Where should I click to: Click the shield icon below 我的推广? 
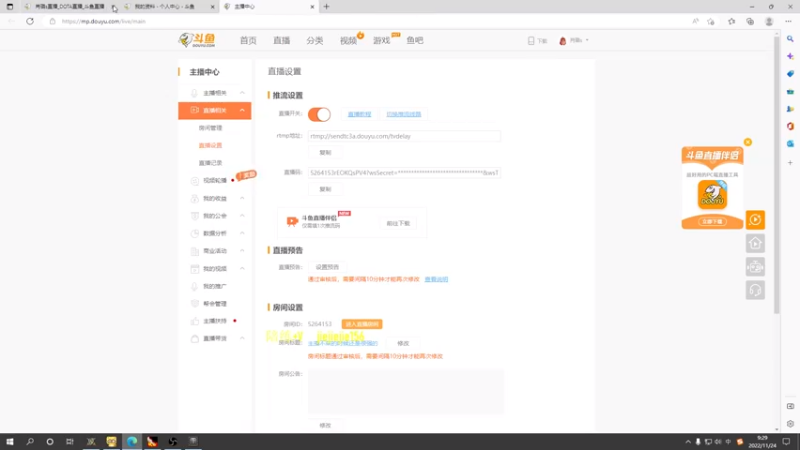[x=194, y=304]
